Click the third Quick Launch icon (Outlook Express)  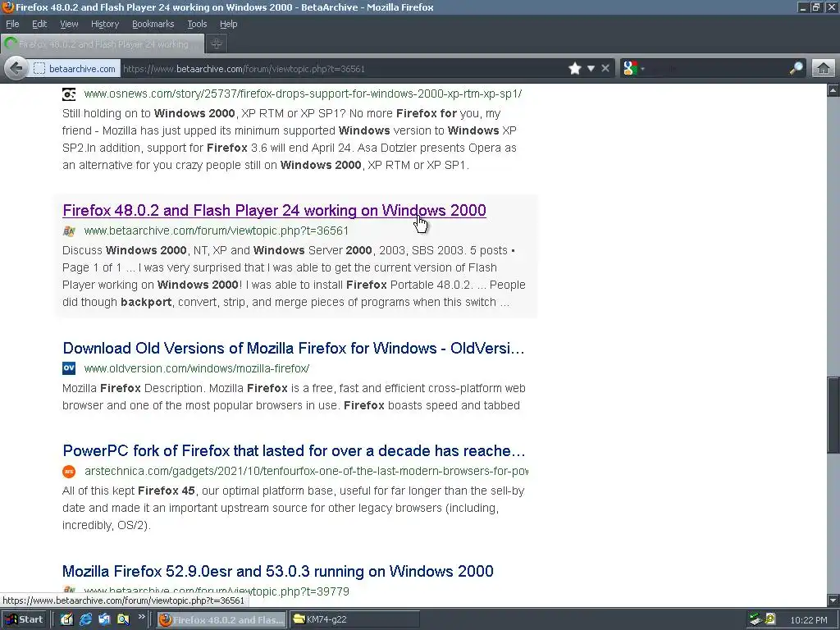tap(104, 619)
